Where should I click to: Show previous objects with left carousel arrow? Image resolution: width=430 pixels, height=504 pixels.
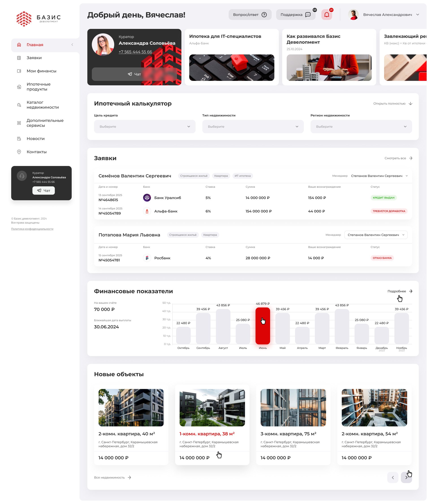393,477
